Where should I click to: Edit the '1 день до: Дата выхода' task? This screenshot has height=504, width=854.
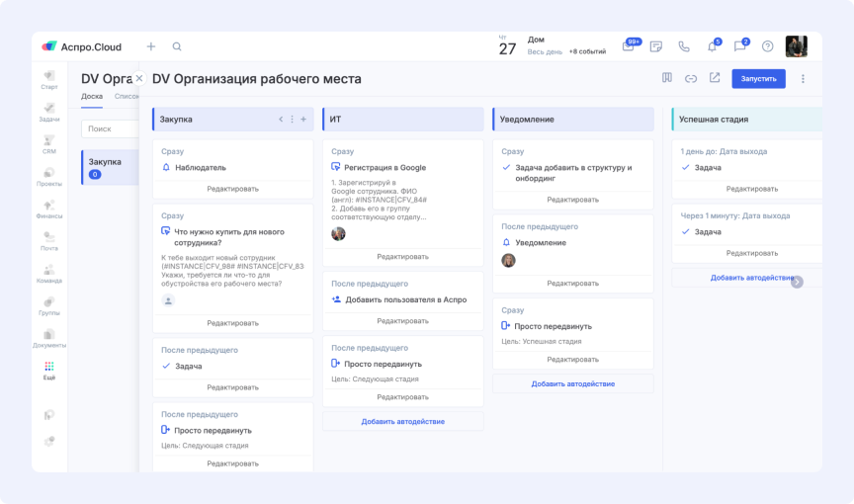point(751,189)
